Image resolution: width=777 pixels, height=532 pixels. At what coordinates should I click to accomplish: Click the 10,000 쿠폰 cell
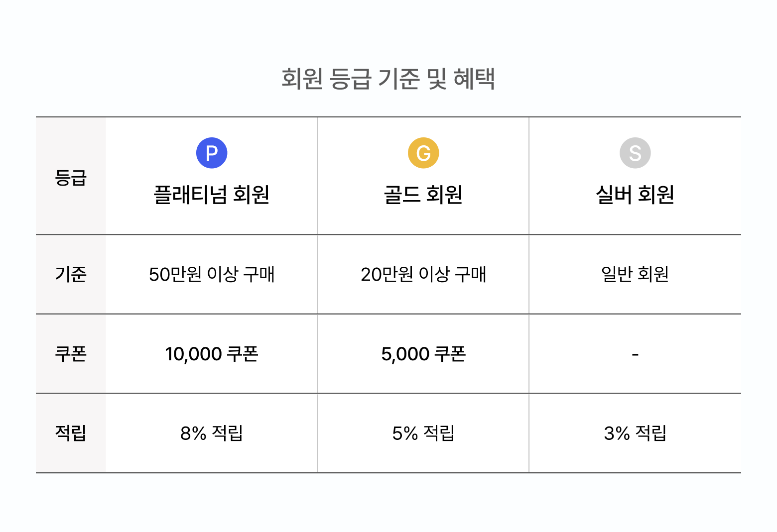tap(212, 354)
